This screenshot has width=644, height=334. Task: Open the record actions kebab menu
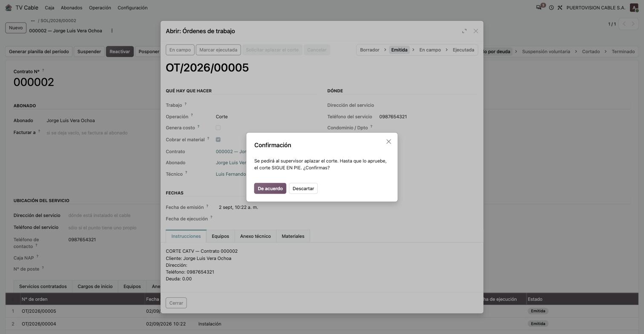pyautogui.click(x=112, y=31)
